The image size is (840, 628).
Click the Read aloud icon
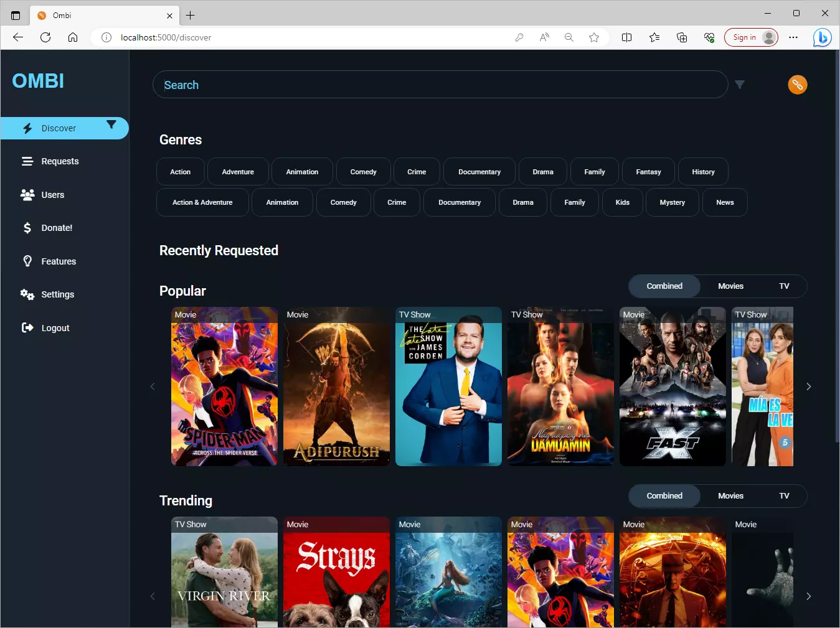(544, 37)
